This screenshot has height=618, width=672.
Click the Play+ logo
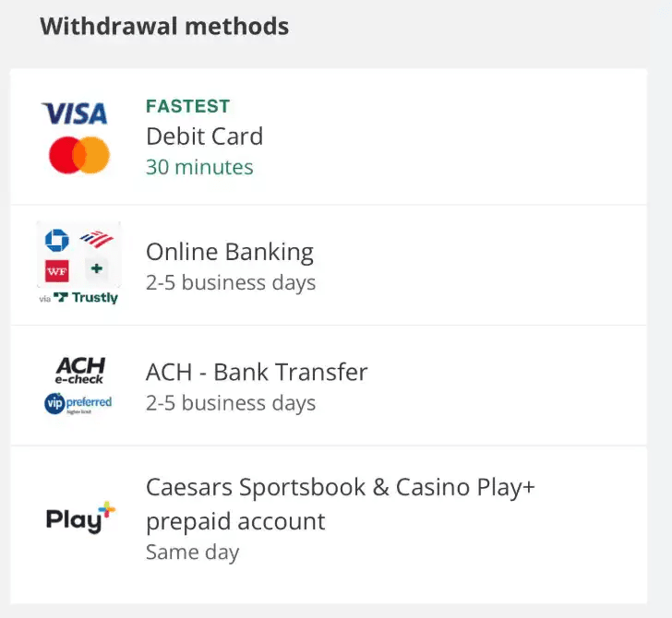80,517
